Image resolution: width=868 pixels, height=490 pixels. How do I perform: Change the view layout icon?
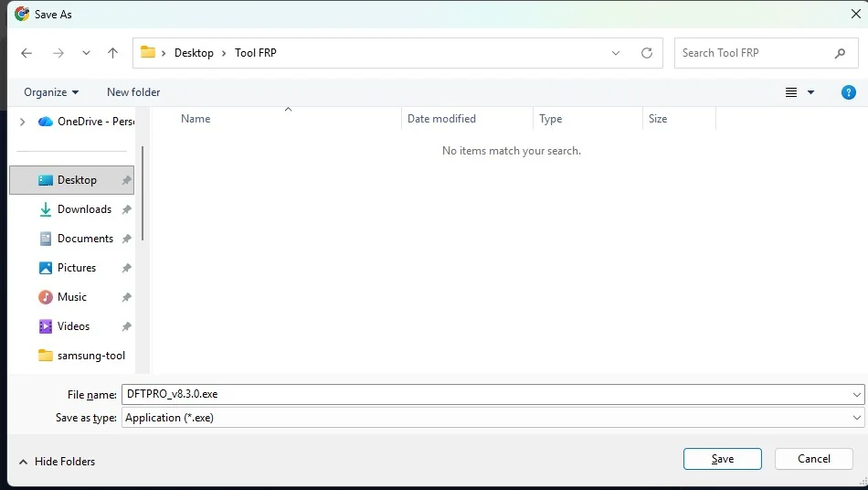[791, 92]
